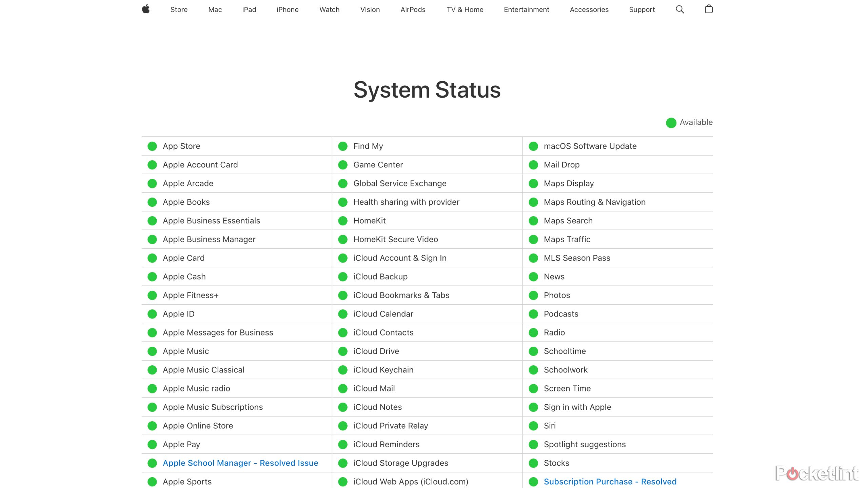Open the Mac menu
The height and width of the screenshot is (488, 868).
(215, 9)
